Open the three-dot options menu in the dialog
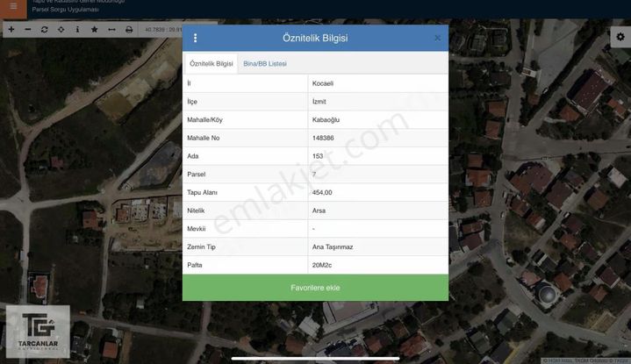Screen dimensions: 631x364 click(x=195, y=38)
